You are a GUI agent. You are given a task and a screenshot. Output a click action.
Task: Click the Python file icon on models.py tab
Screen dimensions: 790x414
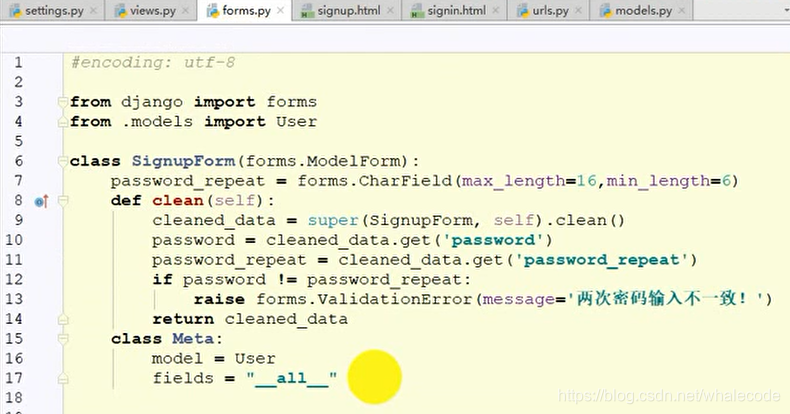[606, 11]
